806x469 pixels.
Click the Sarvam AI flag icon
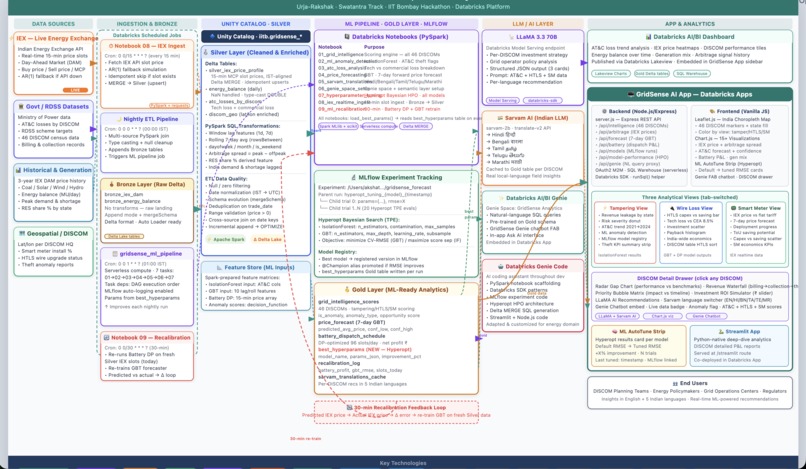[500, 118]
